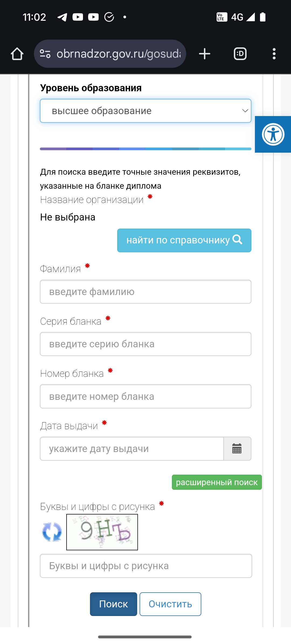This screenshot has height=644, width=291.
Task: Open calendar picker for issue date
Action: click(x=237, y=449)
